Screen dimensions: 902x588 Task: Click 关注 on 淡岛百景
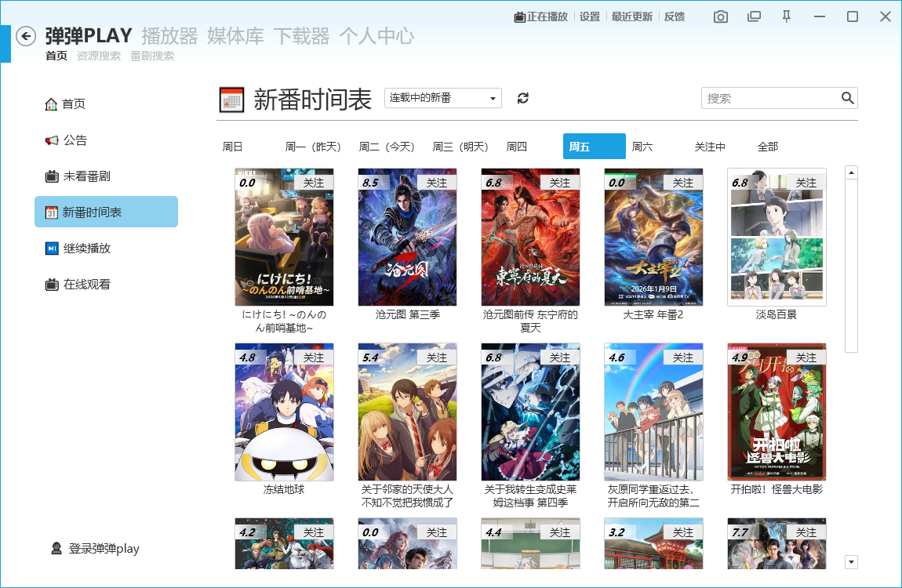click(806, 183)
